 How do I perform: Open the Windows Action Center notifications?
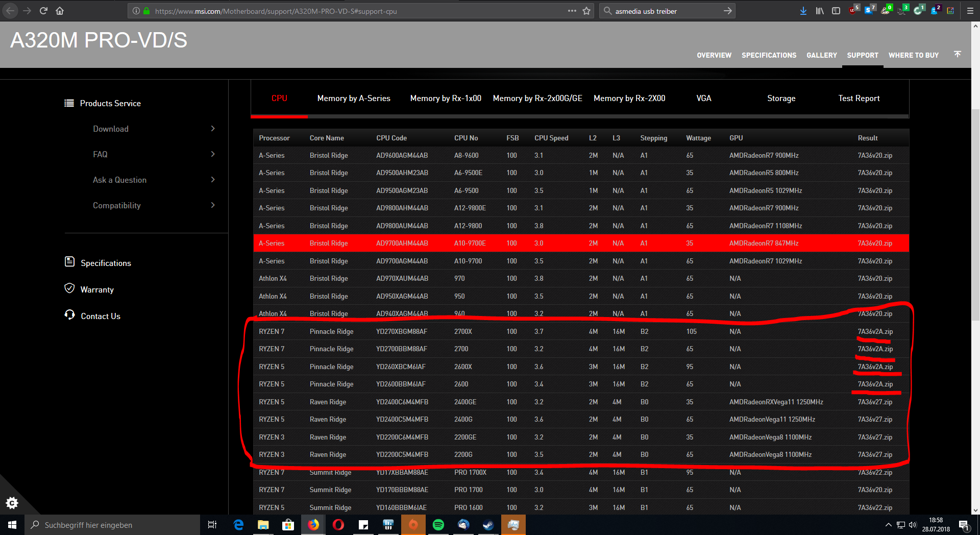964,525
